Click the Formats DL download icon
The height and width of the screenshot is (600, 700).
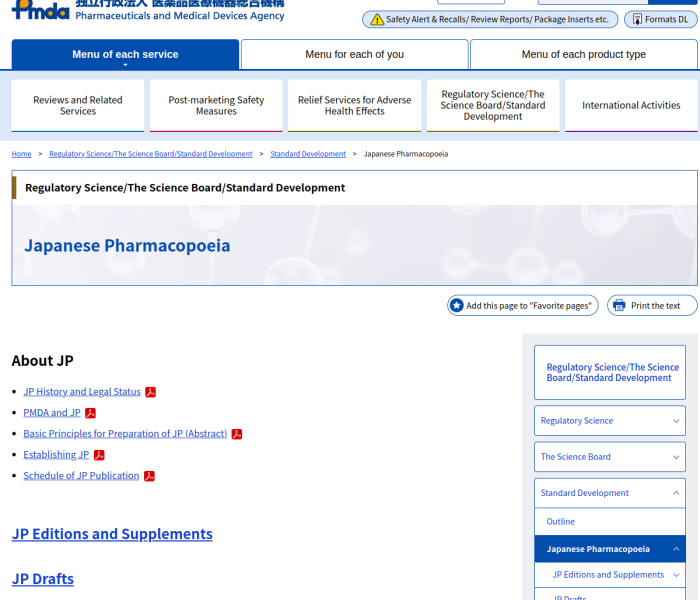pyautogui.click(x=637, y=20)
